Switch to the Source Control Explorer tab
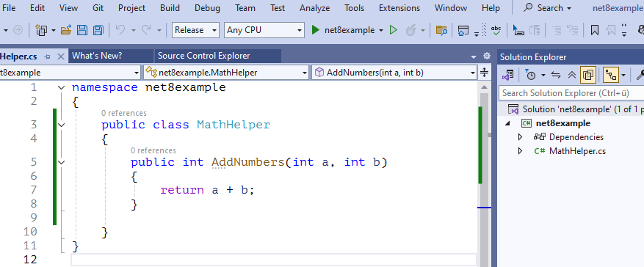 (x=203, y=56)
